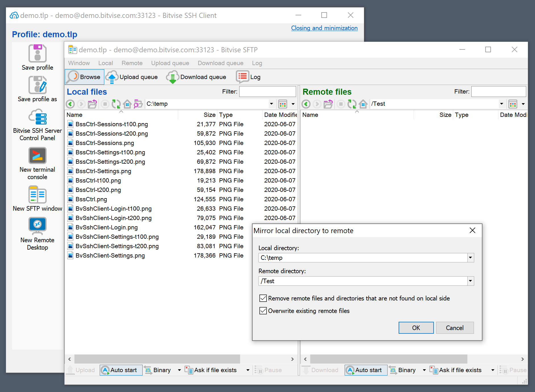535x392 pixels.
Task: Show the Log view from toolbar
Action: (x=248, y=77)
